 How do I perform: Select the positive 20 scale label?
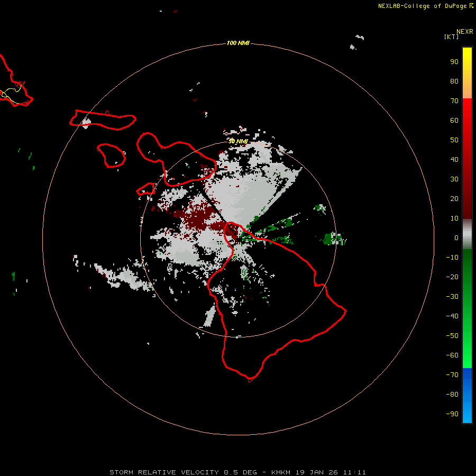pyautogui.click(x=454, y=198)
